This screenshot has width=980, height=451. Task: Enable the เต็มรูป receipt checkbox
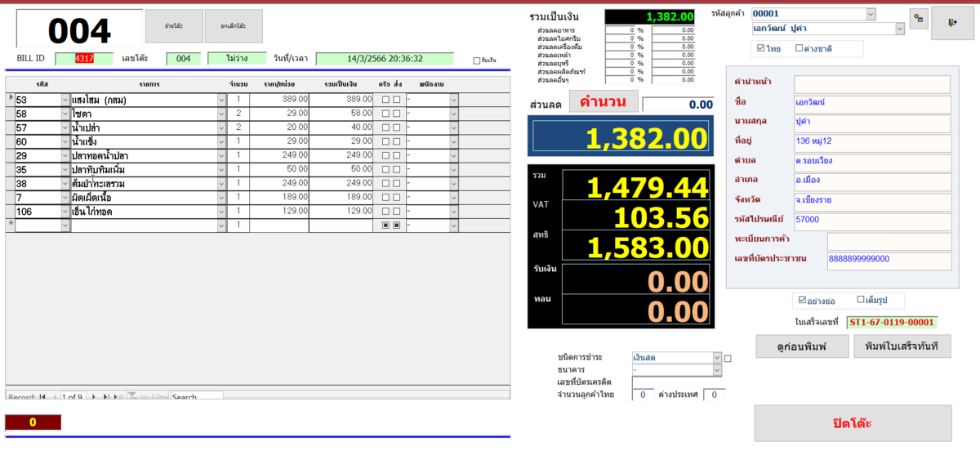[861, 300]
